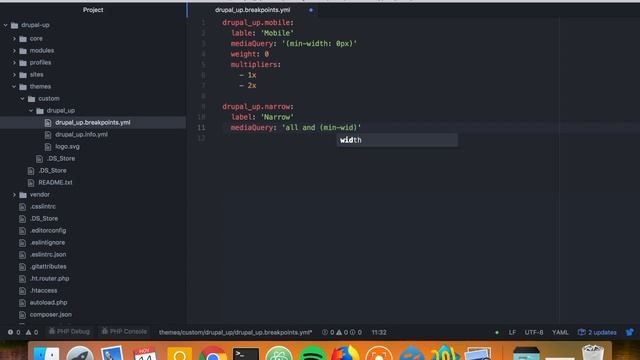Open .eslintignore file

[47, 242]
